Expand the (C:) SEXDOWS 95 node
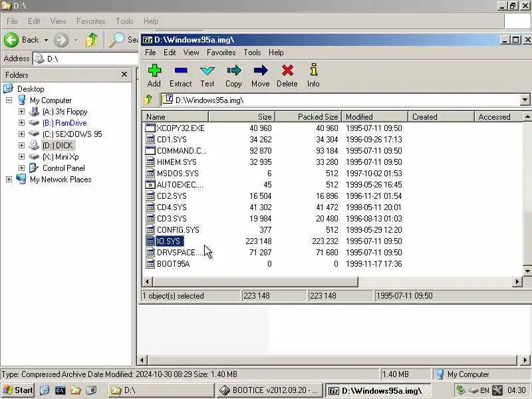The height and width of the screenshot is (399, 532). click(21, 134)
